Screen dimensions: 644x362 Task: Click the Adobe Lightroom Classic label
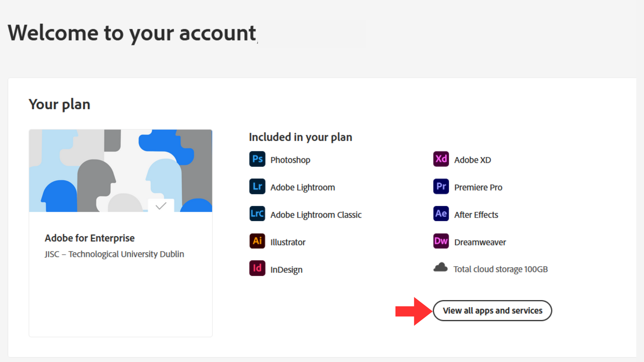coord(316,215)
